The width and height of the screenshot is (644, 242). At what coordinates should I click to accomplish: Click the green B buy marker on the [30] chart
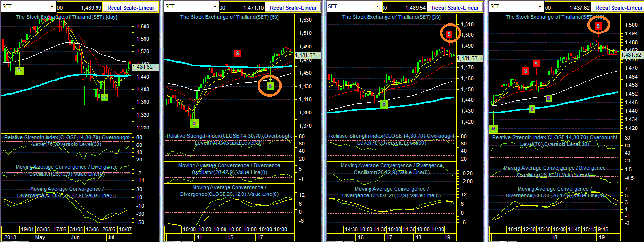point(384,104)
